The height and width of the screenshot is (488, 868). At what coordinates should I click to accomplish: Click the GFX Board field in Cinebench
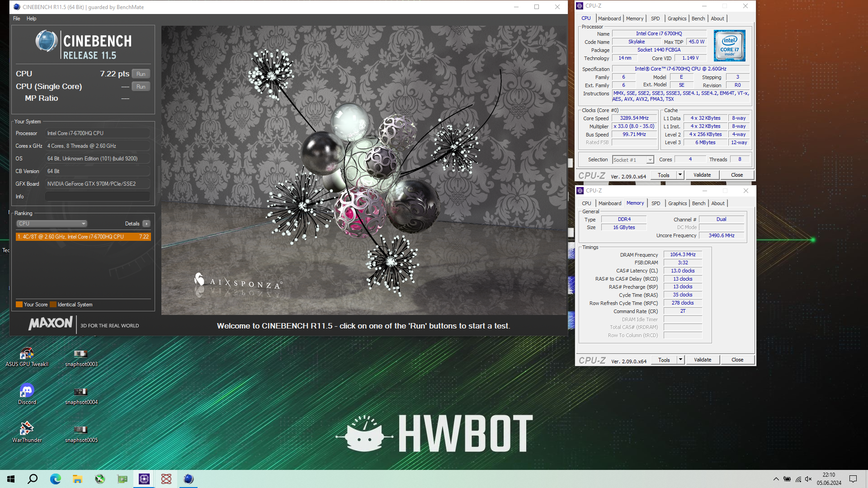coord(97,184)
